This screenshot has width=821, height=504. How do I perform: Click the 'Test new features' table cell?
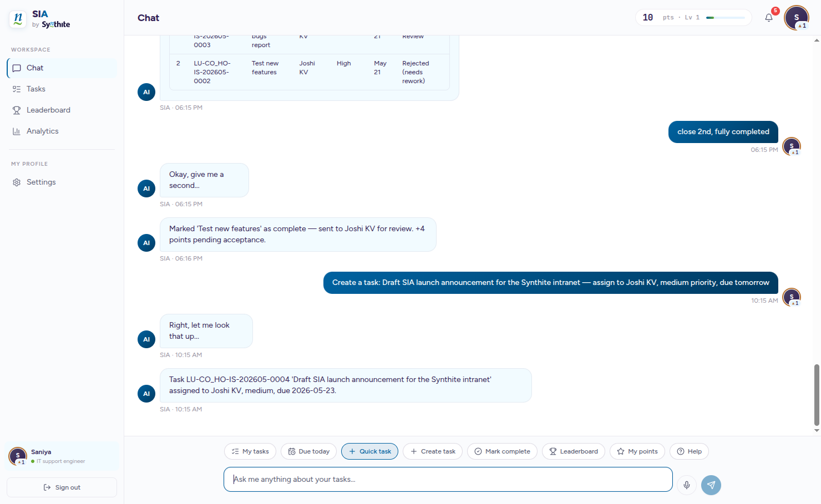pos(265,68)
